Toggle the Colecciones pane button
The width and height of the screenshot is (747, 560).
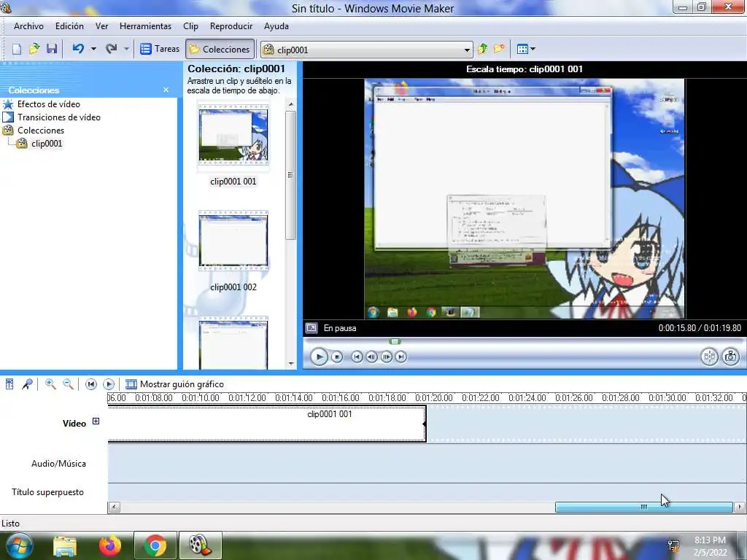220,49
